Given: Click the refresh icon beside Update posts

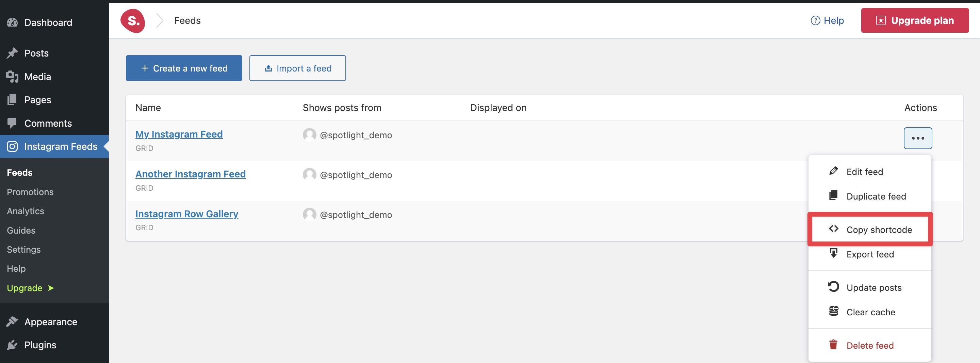Looking at the screenshot, I should click(833, 286).
